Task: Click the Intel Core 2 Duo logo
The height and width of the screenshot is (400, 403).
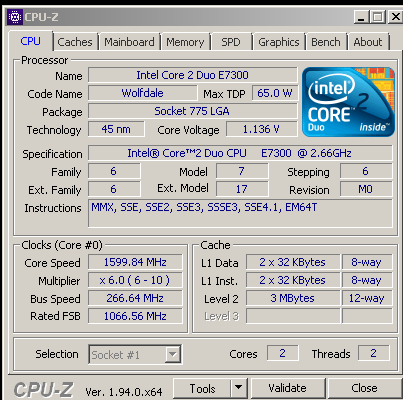Action: (x=348, y=102)
